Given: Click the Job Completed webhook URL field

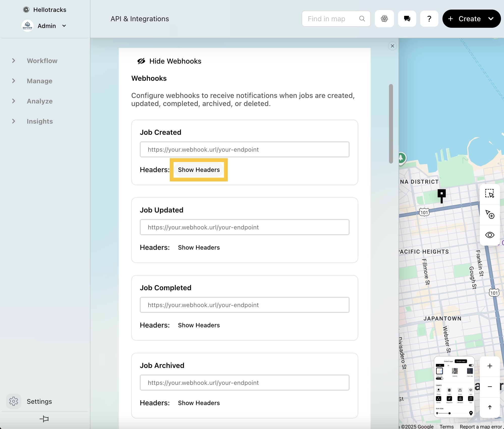Looking at the screenshot, I should coord(244,305).
